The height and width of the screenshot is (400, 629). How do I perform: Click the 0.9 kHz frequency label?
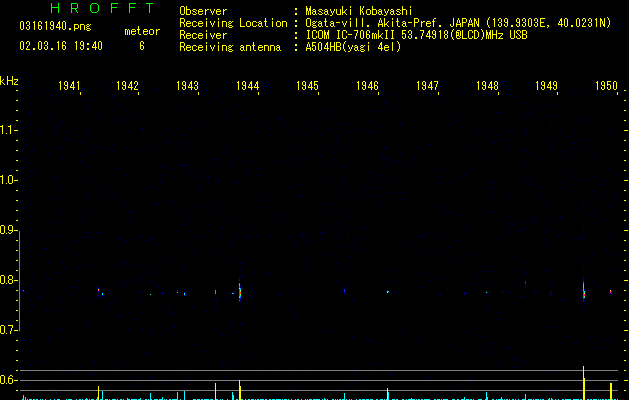click(x=8, y=230)
